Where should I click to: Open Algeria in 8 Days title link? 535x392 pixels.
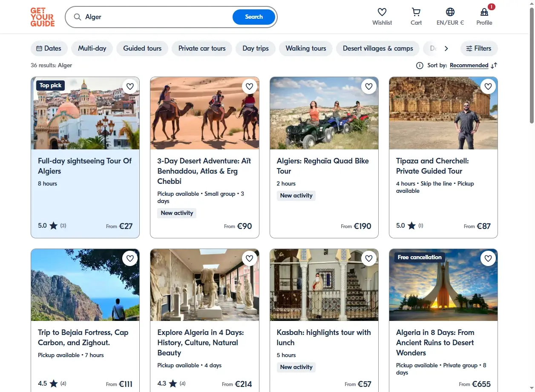(x=435, y=343)
